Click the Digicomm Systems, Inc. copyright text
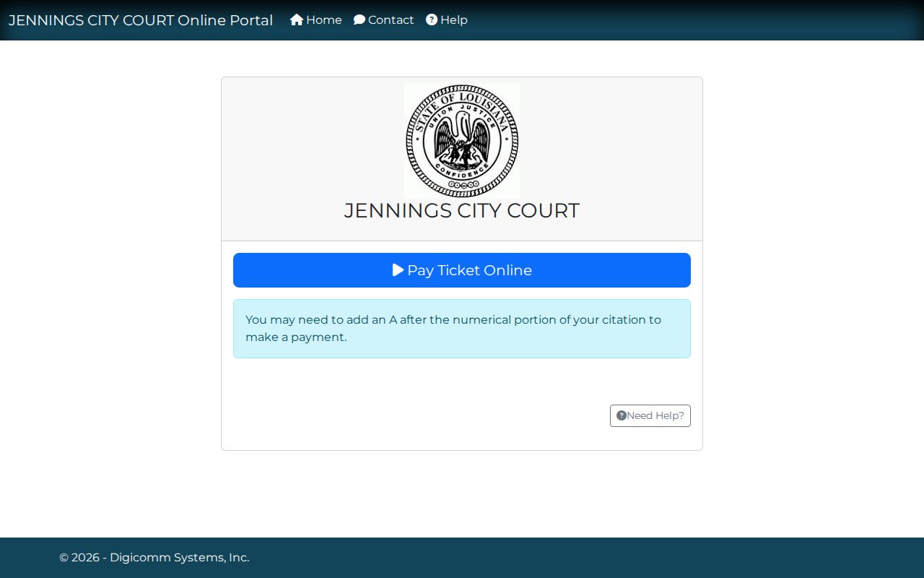 coord(154,558)
